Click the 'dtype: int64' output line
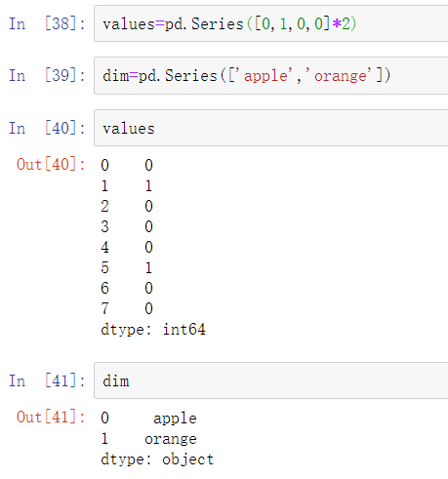Screen dimensions: 448x479 pos(153,330)
